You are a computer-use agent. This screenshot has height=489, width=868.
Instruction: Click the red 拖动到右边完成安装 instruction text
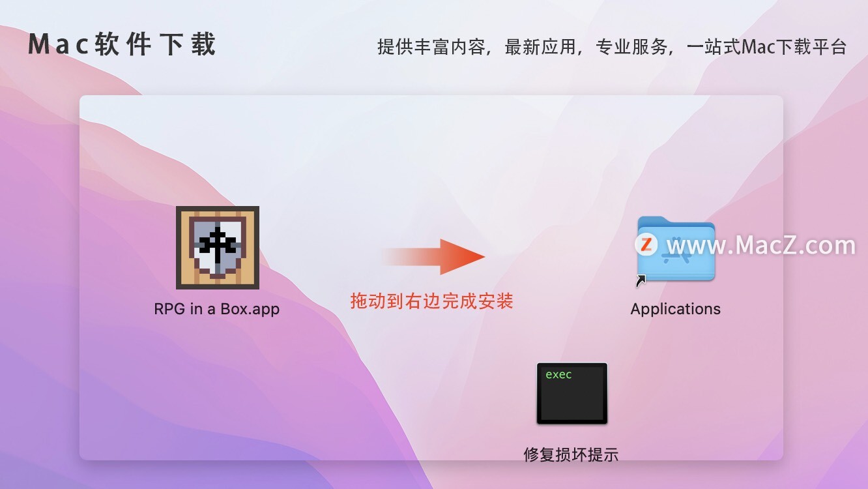[x=432, y=301]
